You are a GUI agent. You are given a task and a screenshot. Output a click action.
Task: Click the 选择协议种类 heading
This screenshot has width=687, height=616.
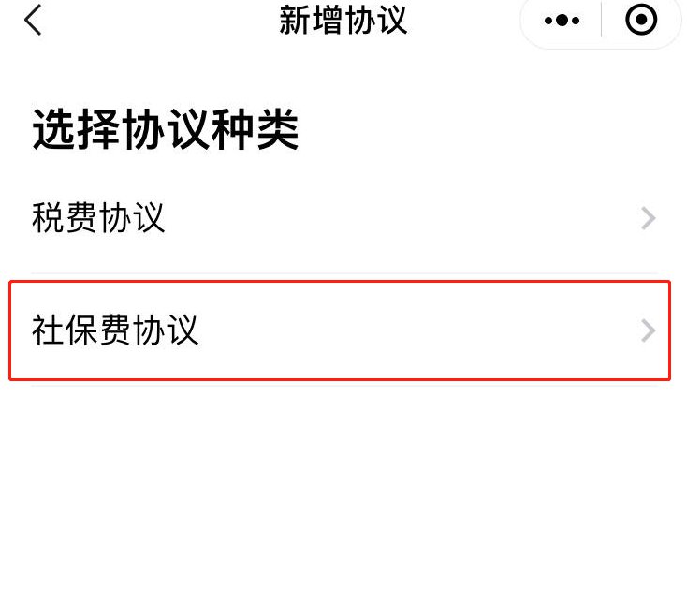click(x=166, y=129)
